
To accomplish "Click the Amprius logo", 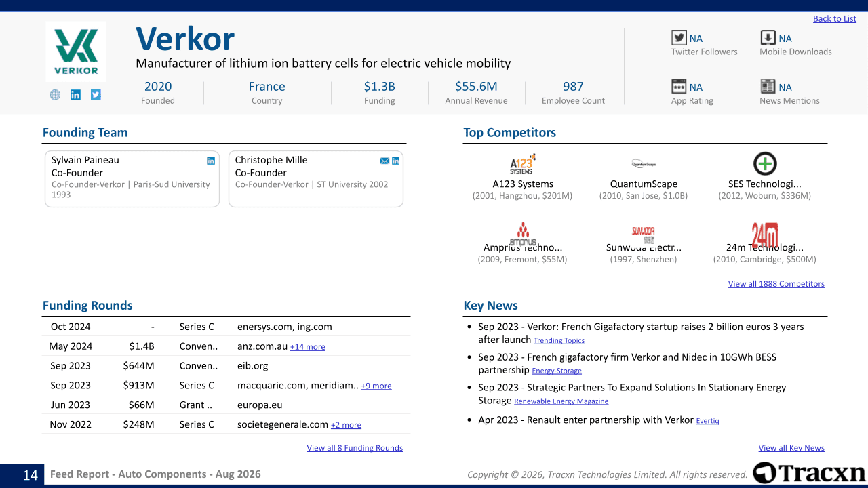I will click(x=522, y=234).
